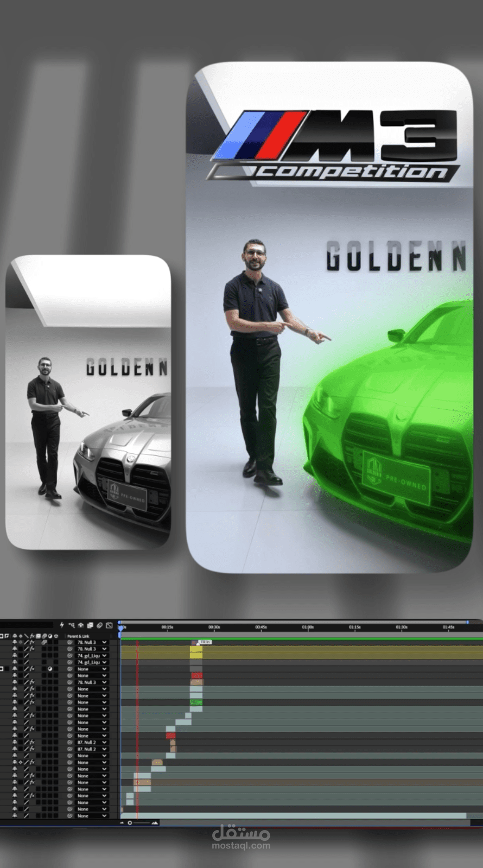Click the pick whip beside first 78. Null 3
The image size is (483, 868).
pyautogui.click(x=69, y=642)
